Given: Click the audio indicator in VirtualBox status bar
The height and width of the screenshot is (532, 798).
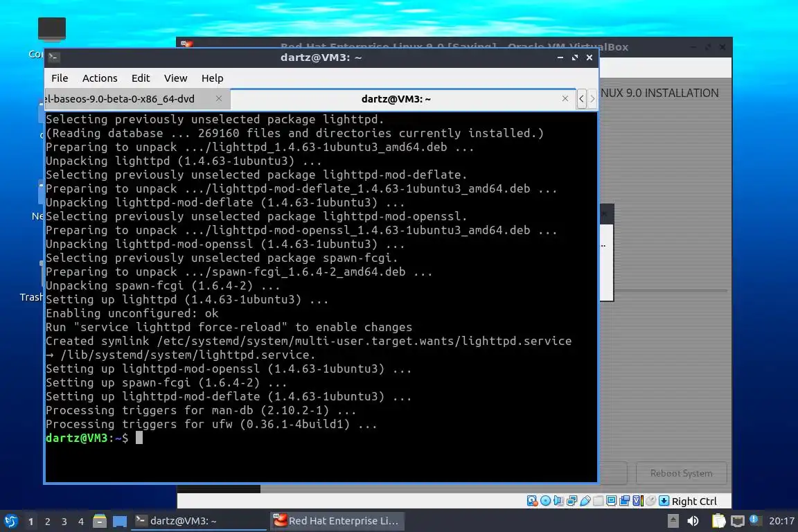Looking at the screenshot, I should (559, 501).
